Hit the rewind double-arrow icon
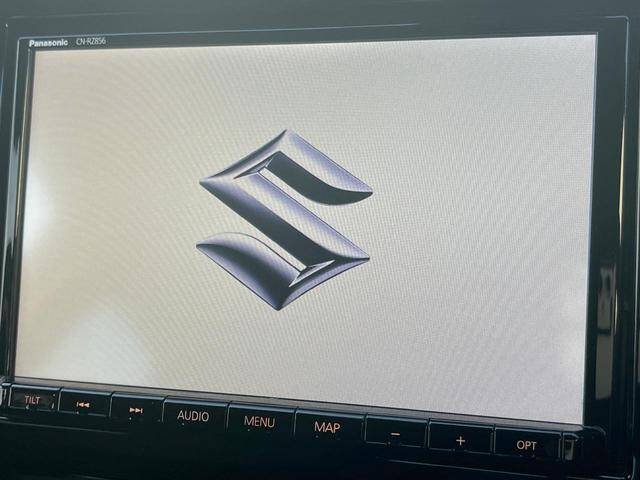Image resolution: width=640 pixels, height=480 pixels. pos(84,404)
